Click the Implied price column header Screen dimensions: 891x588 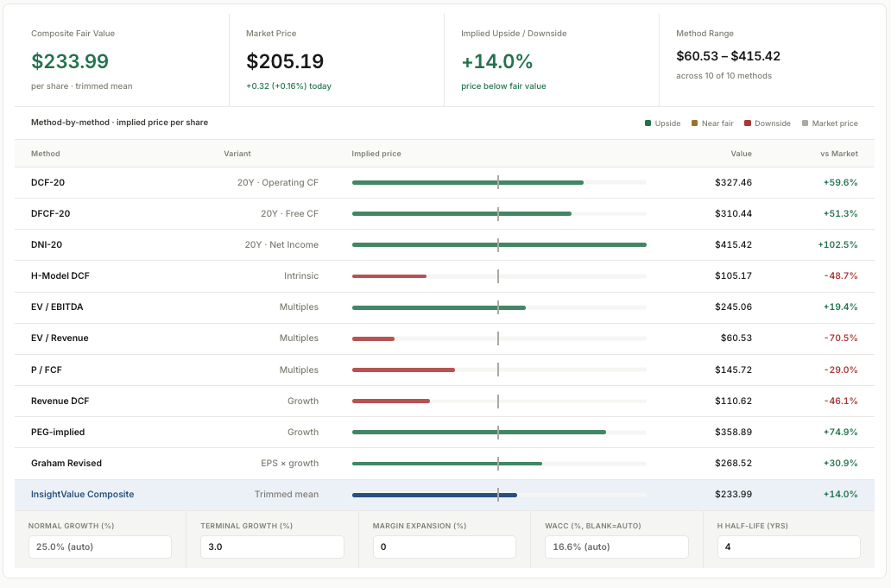point(376,154)
